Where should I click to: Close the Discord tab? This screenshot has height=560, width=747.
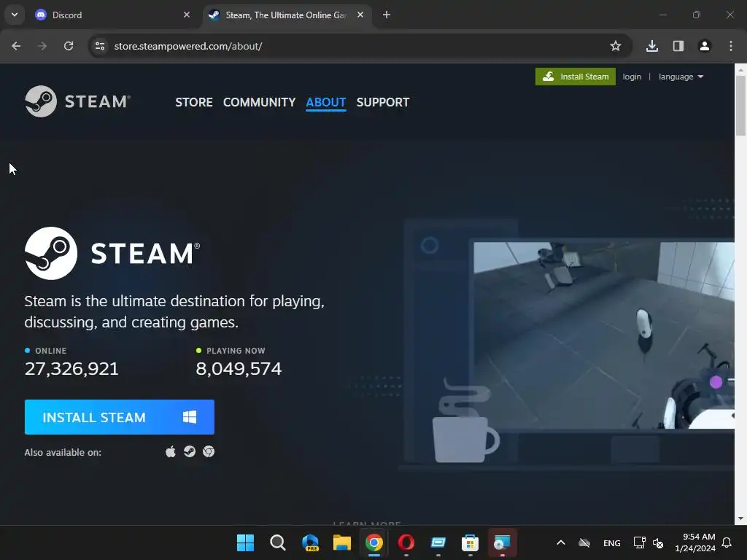click(187, 15)
